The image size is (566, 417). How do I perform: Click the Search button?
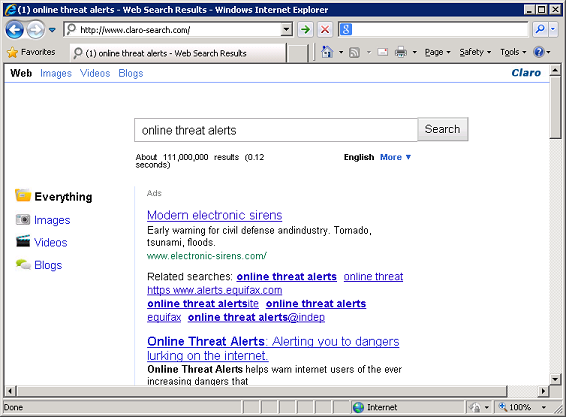tap(443, 129)
